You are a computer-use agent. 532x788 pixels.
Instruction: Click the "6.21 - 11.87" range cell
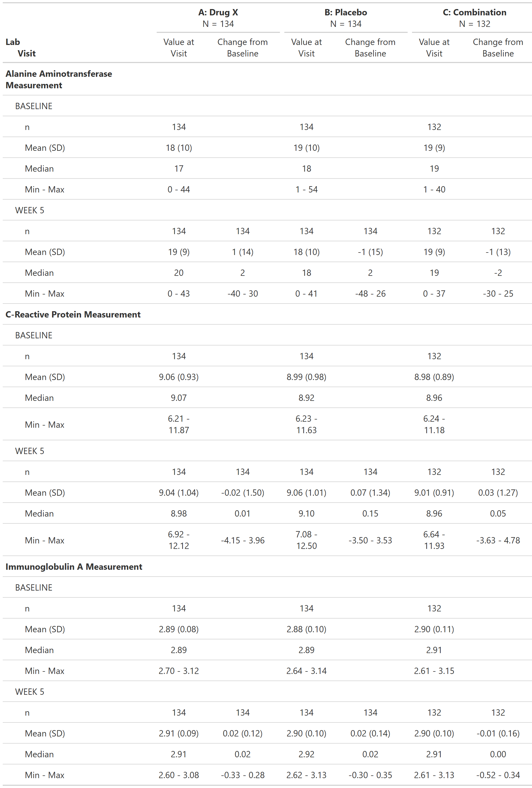179,424
